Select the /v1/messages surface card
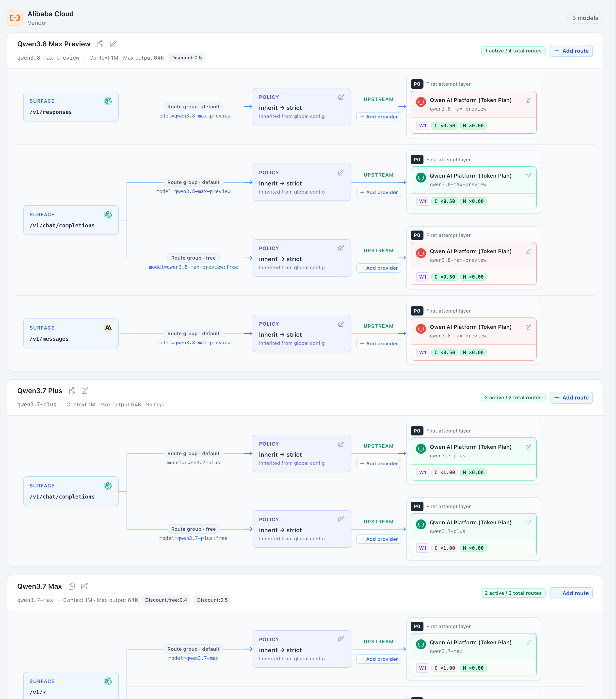 click(x=71, y=333)
